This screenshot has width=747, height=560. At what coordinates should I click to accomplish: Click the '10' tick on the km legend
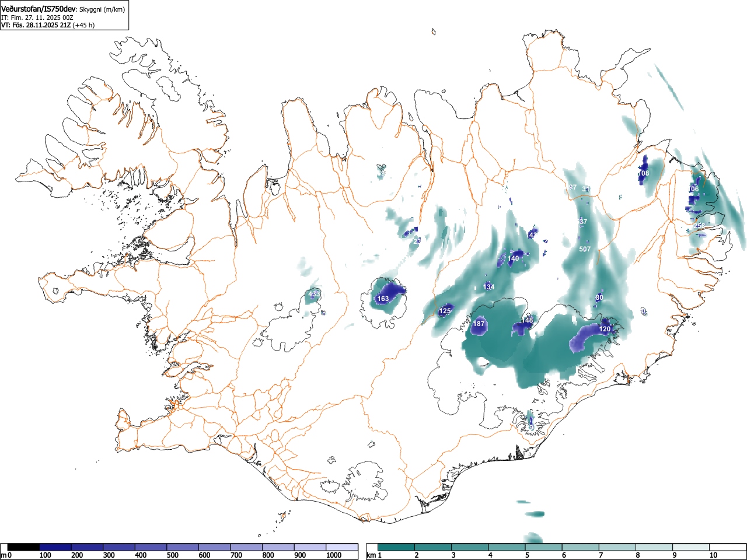[713, 555]
